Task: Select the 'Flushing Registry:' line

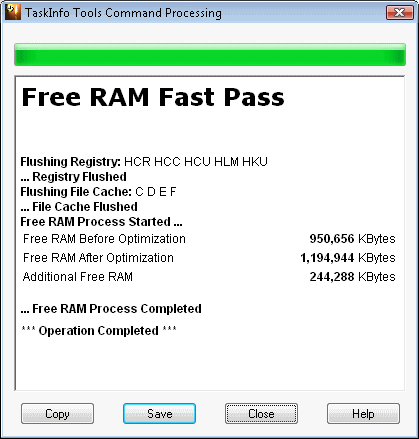Action: point(144,162)
